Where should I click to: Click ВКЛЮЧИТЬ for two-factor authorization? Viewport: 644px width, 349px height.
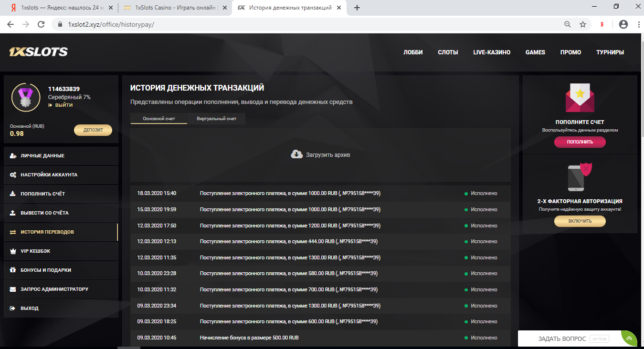click(580, 221)
